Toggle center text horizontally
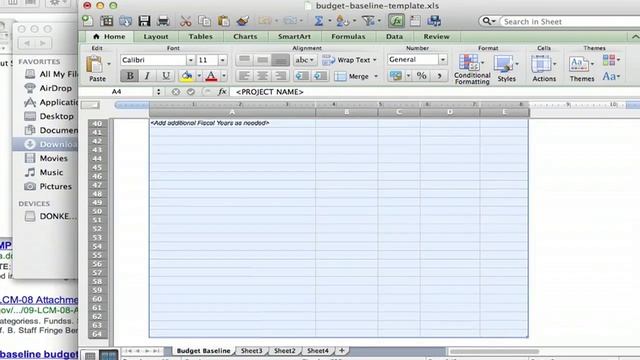The height and width of the screenshot is (360, 640). point(262,76)
